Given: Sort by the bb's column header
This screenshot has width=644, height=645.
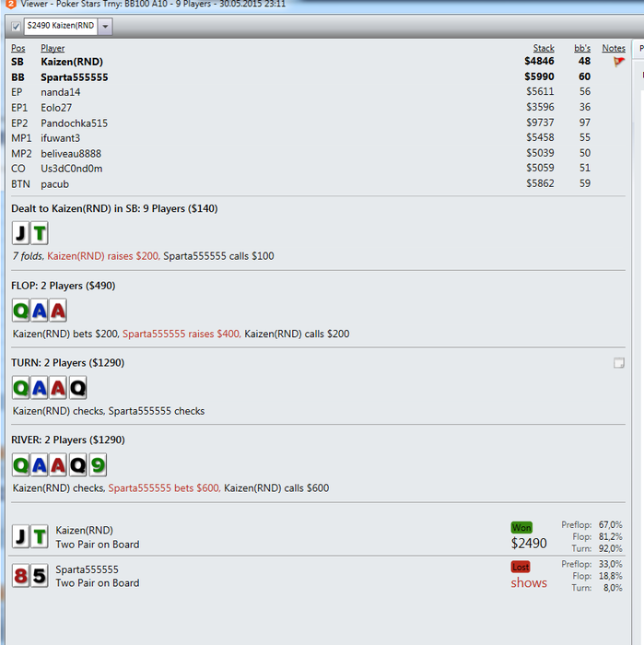Looking at the screenshot, I should tap(582, 48).
